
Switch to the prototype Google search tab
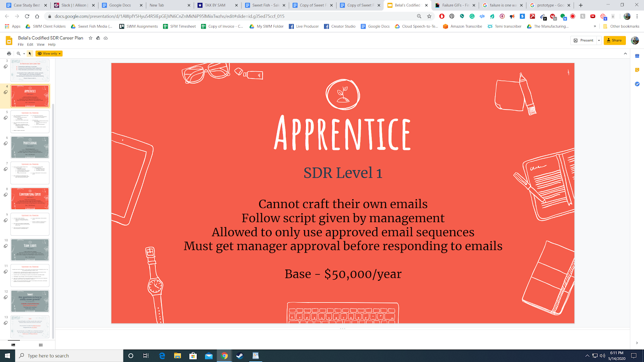tap(549, 5)
